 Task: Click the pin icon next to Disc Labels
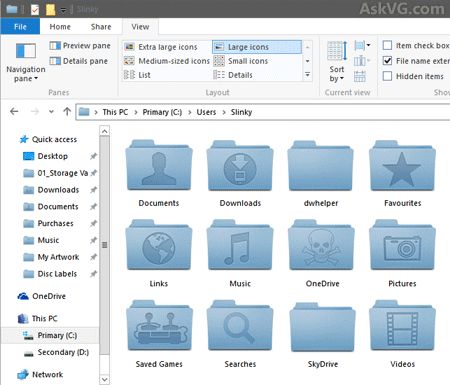tap(93, 274)
